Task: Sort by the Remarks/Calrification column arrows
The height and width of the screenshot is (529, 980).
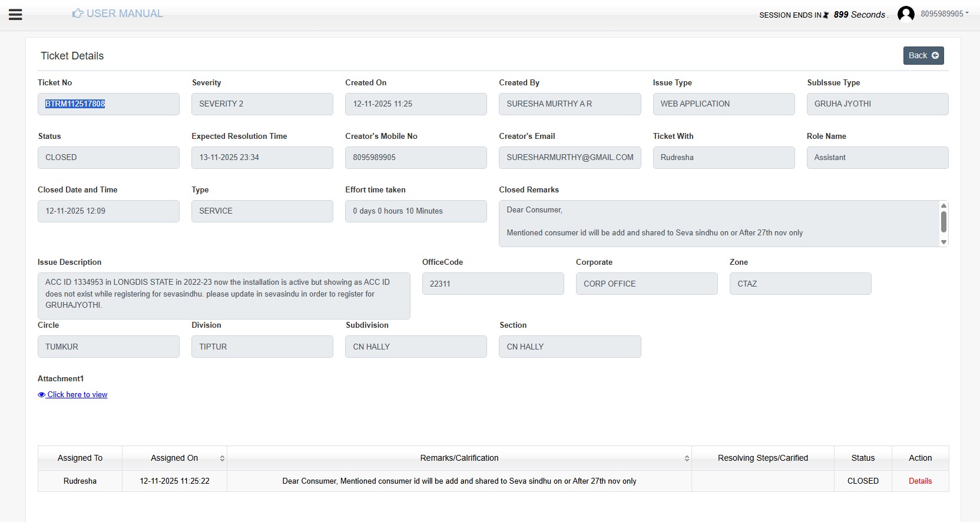Action: click(x=687, y=458)
